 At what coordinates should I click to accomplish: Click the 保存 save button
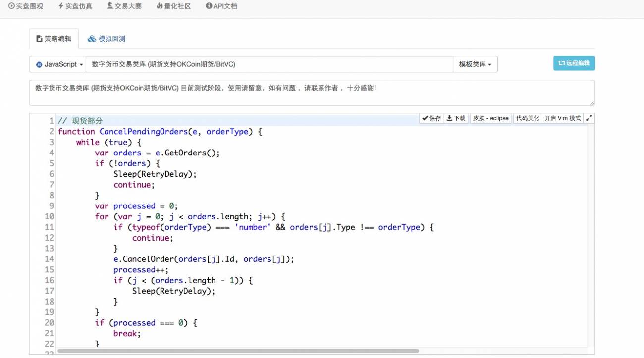point(431,118)
